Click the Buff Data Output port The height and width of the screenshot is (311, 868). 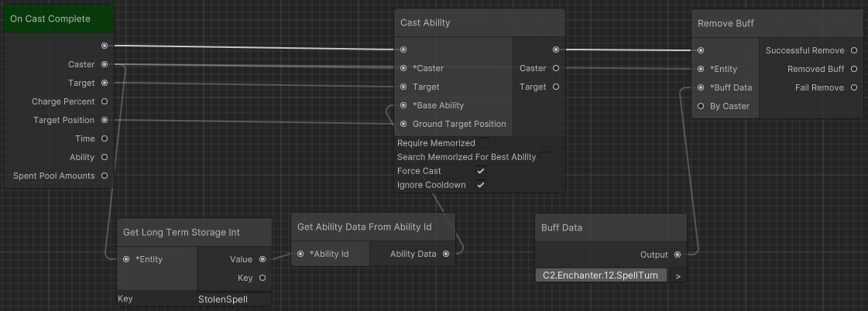click(x=678, y=255)
